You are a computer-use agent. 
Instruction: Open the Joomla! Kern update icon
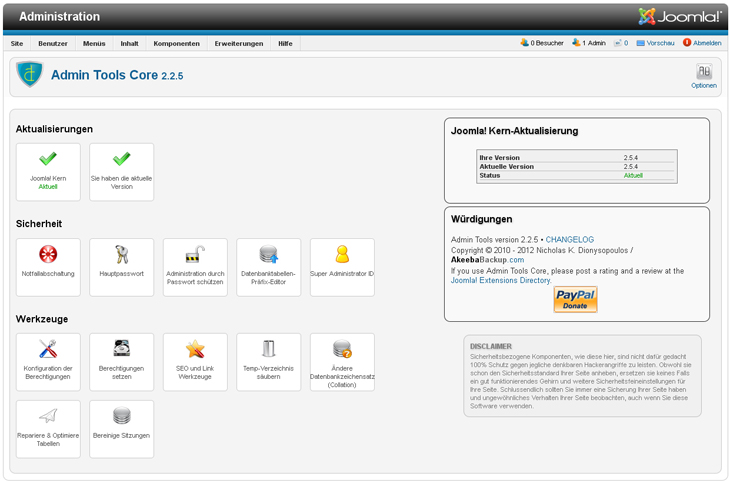pyautogui.click(x=48, y=172)
